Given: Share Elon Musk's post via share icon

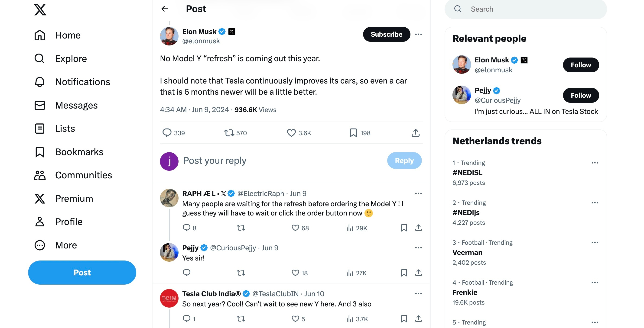Looking at the screenshot, I should pos(416,133).
